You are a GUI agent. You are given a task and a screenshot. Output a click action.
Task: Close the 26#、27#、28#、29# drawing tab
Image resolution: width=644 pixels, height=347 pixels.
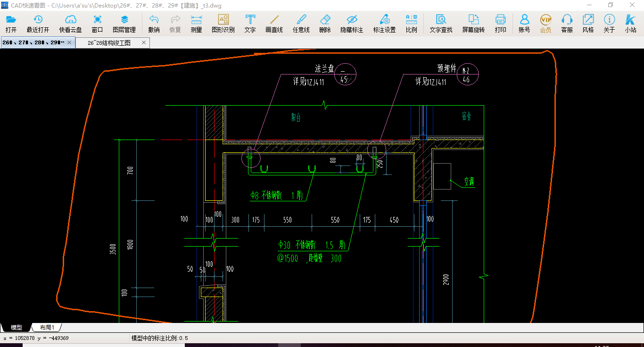pos(69,42)
